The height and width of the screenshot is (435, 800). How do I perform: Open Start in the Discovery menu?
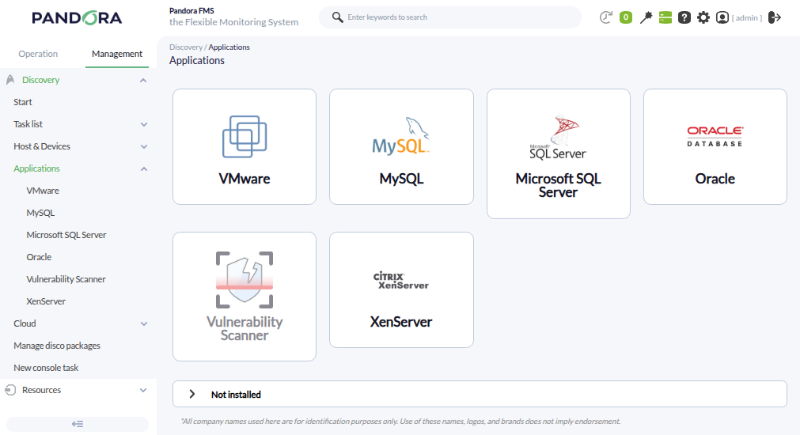coord(22,102)
